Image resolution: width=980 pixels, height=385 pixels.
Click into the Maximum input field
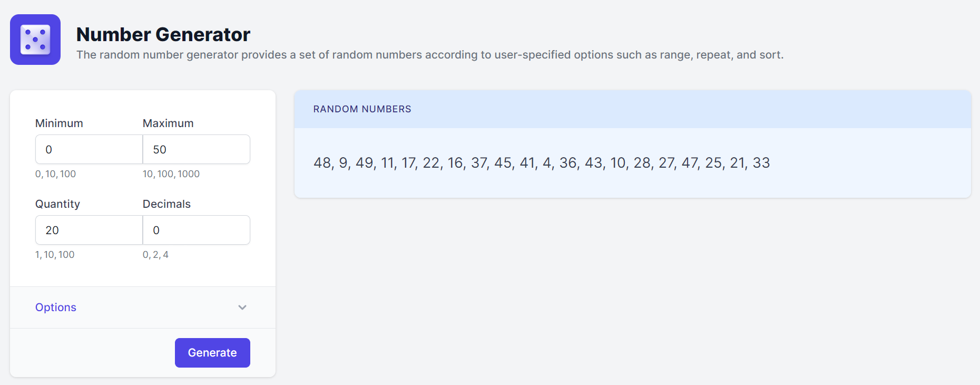196,149
